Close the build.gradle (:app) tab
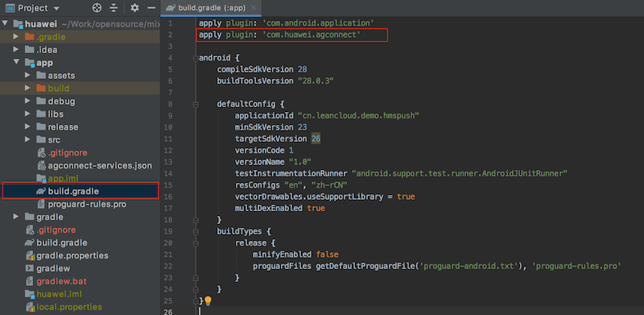 (x=254, y=8)
